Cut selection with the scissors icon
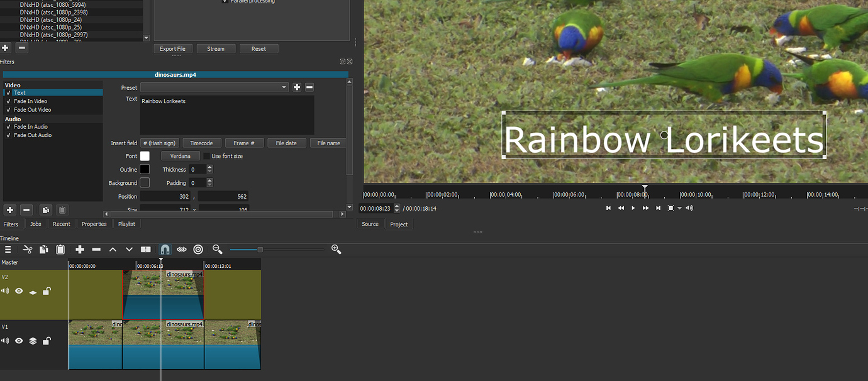Screen dimensions: 868x381 (27, 250)
